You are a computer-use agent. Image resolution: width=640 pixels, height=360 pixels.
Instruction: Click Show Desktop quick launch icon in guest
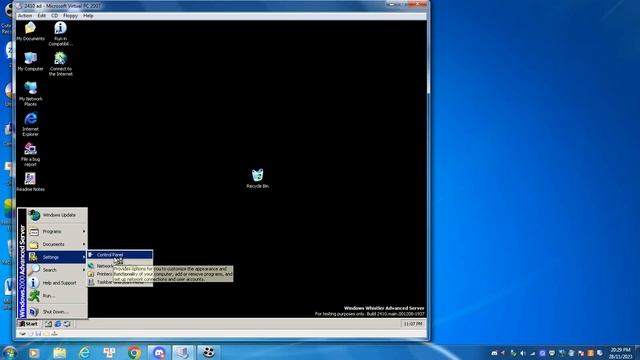coord(49,324)
